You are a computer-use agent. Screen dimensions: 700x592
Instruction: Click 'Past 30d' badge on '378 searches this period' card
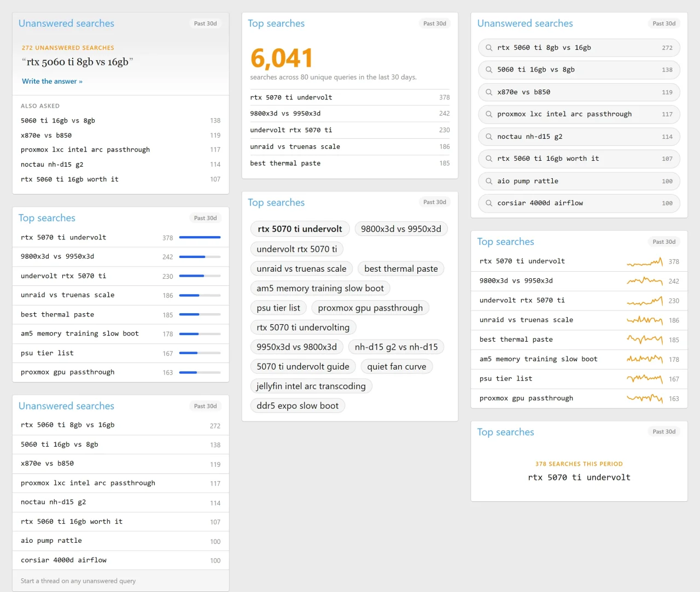664,432
